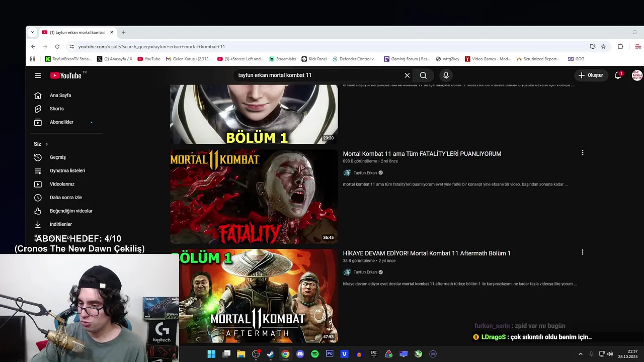Viewport: 644px width, 362px height.
Task: Reload the page in Chrome
Action: point(57,47)
